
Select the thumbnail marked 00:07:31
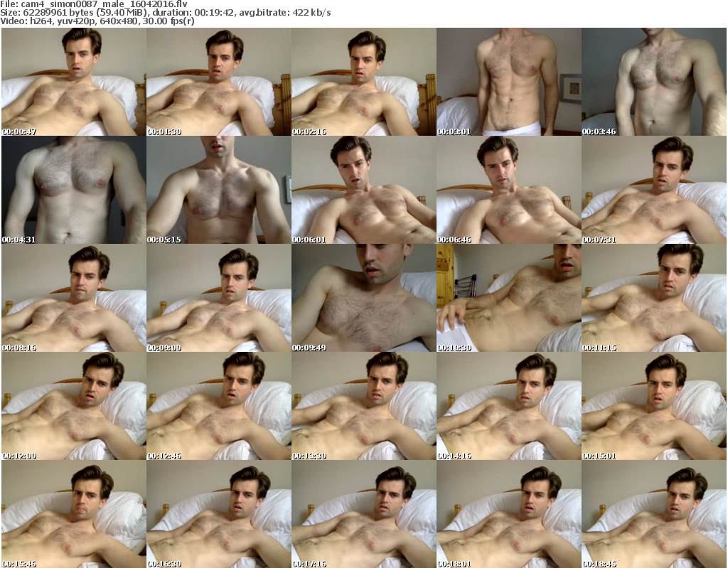654,190
